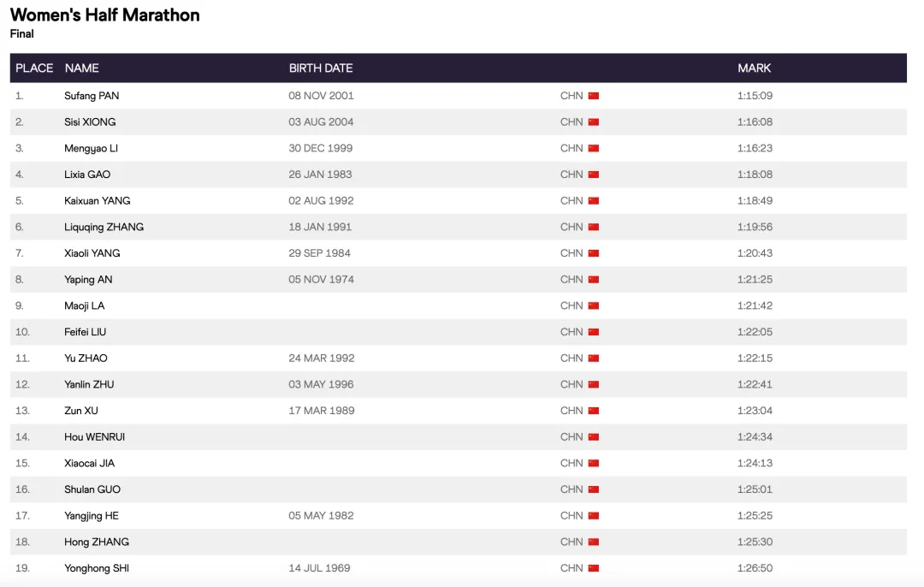
Task: Click the flag icon in Yonghong SHI's row
Action: [x=594, y=568]
